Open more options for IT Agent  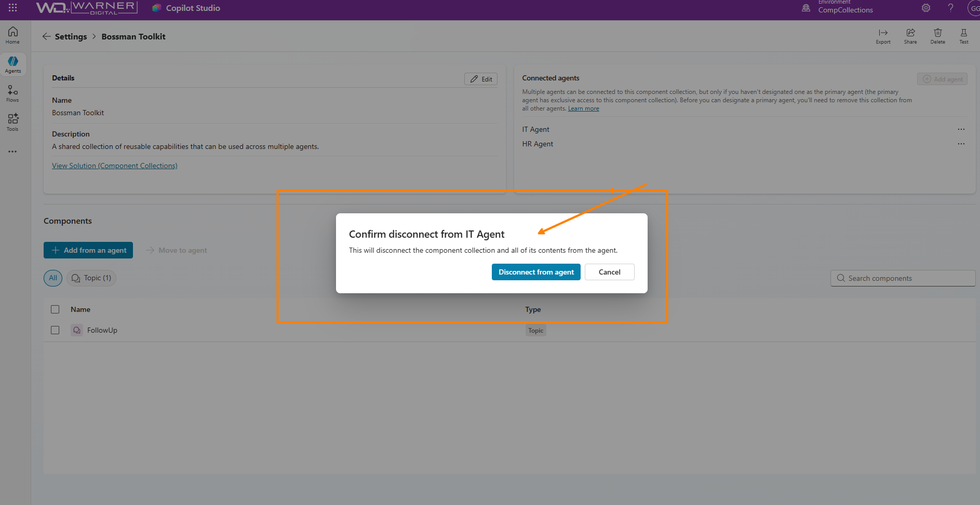point(961,129)
